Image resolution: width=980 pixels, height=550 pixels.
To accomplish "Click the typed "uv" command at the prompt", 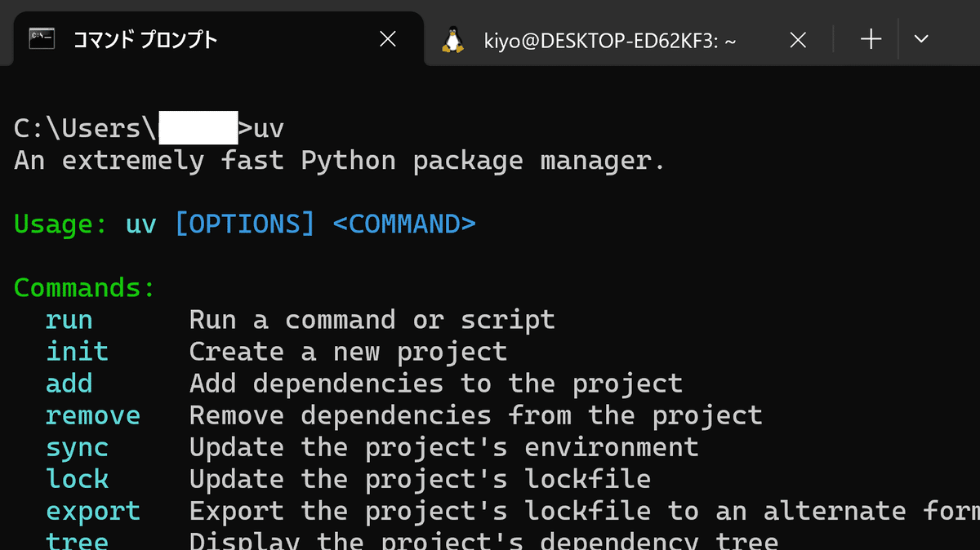I will 269,128.
